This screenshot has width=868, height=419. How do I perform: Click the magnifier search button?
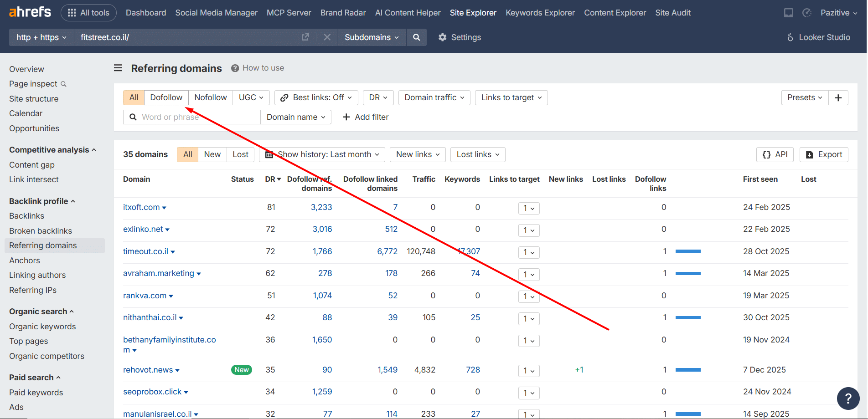point(416,37)
